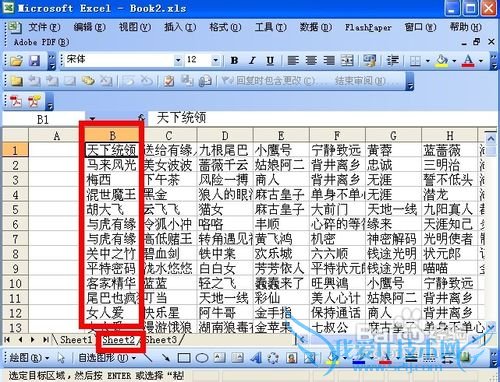Click the Create Task clipboard icon
This screenshot has width=500, height=382.
[169, 81]
